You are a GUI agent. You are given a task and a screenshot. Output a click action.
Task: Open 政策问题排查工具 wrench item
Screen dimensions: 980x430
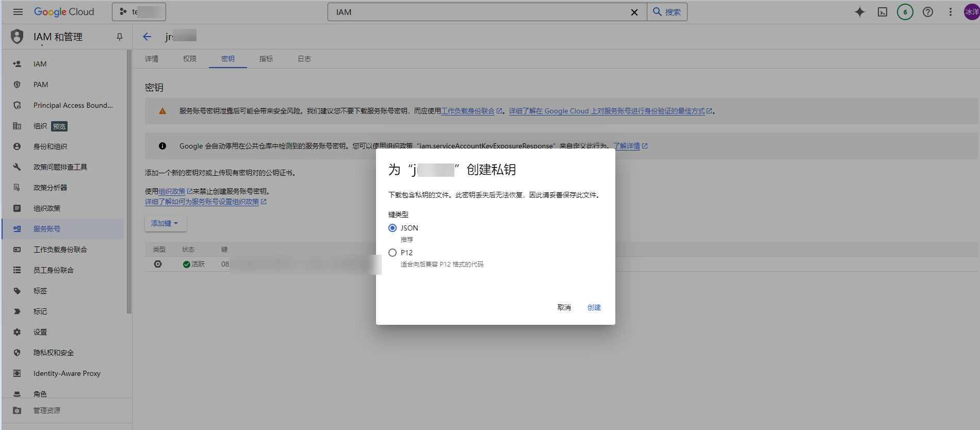click(63, 167)
